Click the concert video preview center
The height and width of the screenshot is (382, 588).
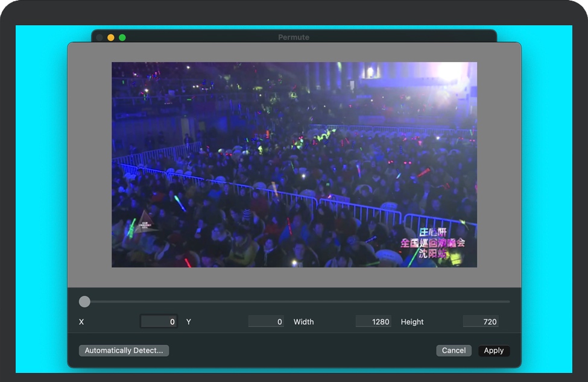(x=294, y=164)
